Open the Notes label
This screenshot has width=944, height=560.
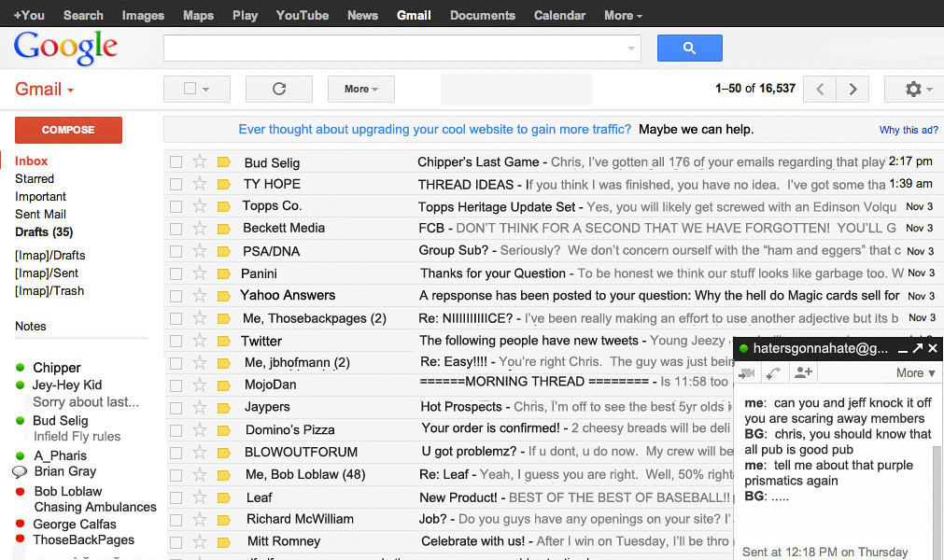pyautogui.click(x=31, y=326)
